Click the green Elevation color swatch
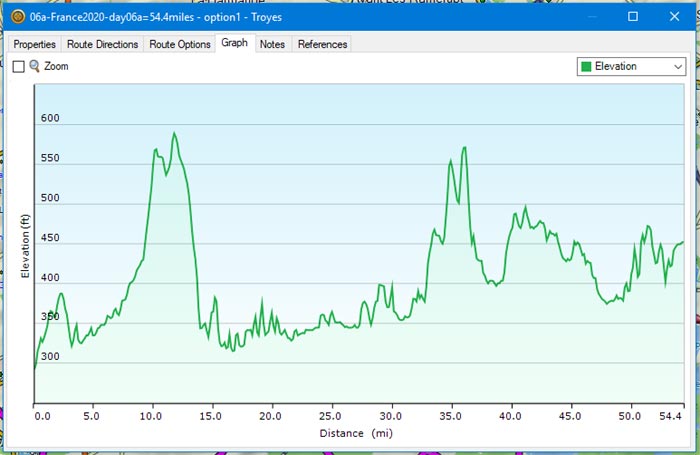This screenshot has height=455, width=700. point(586,67)
